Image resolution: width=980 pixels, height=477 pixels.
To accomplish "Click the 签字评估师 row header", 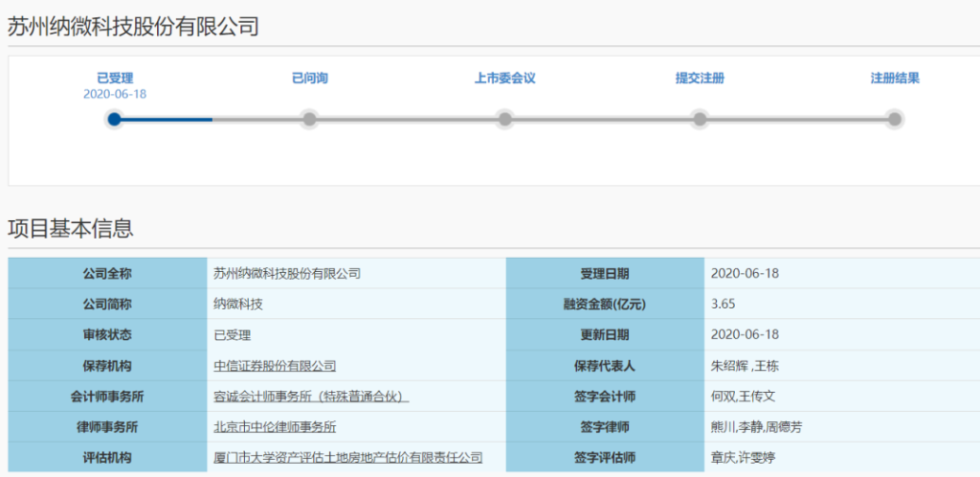I will pos(605,458).
